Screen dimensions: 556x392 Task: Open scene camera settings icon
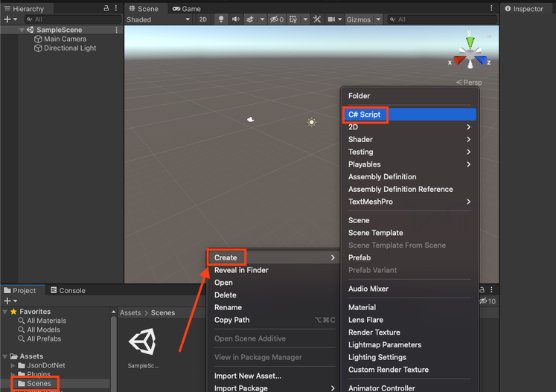pos(331,19)
